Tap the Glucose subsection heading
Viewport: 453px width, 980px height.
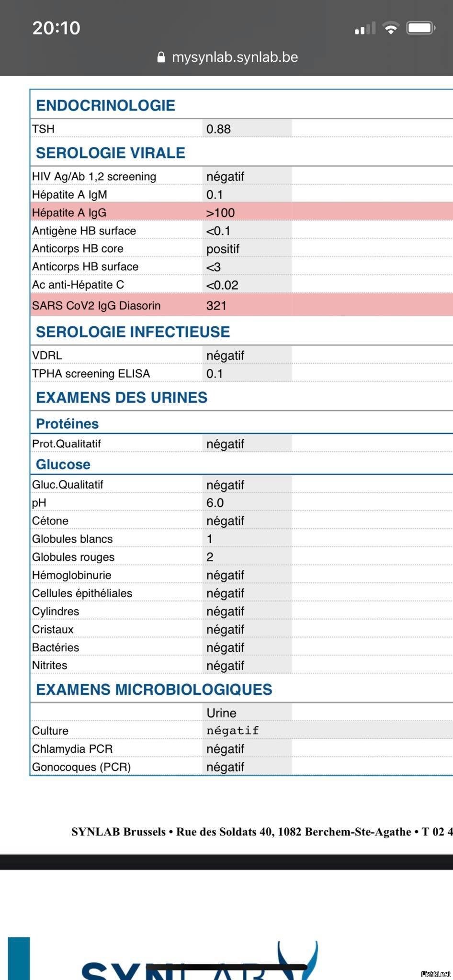(x=63, y=464)
